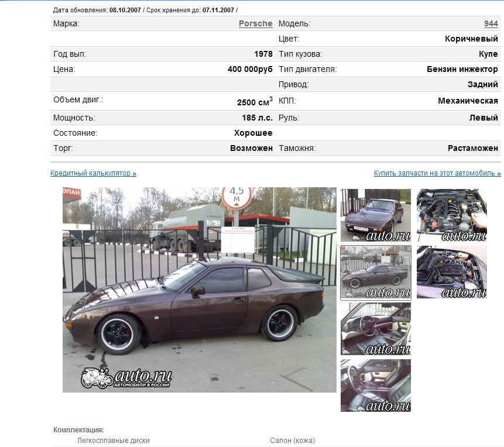Click the update date 08.10.2007
Image resolution: width=504 pixels, height=447 pixels.
(x=125, y=11)
